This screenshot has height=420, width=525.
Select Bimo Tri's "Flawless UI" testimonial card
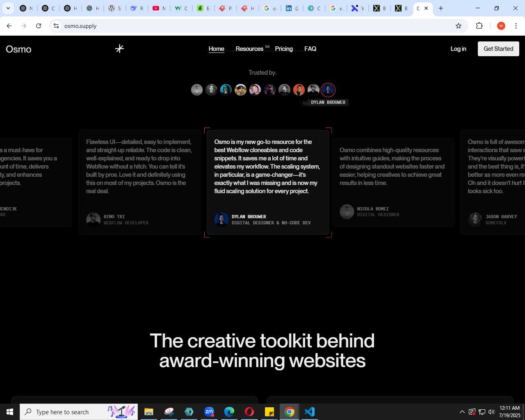click(139, 183)
